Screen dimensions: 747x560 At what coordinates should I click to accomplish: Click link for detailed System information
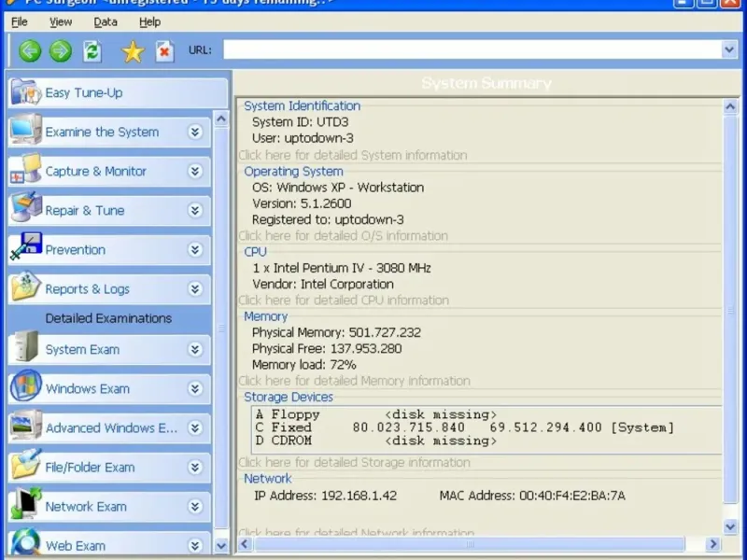tap(352, 155)
